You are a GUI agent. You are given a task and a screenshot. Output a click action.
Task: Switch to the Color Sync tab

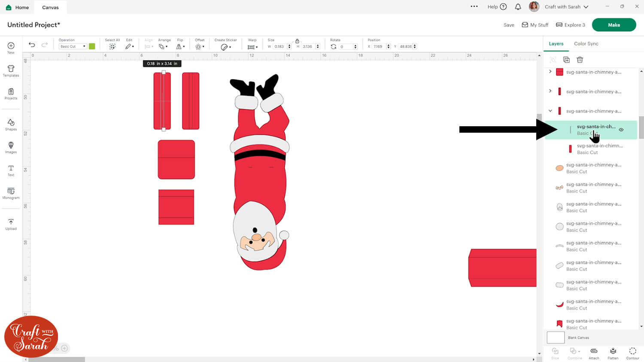(x=586, y=44)
